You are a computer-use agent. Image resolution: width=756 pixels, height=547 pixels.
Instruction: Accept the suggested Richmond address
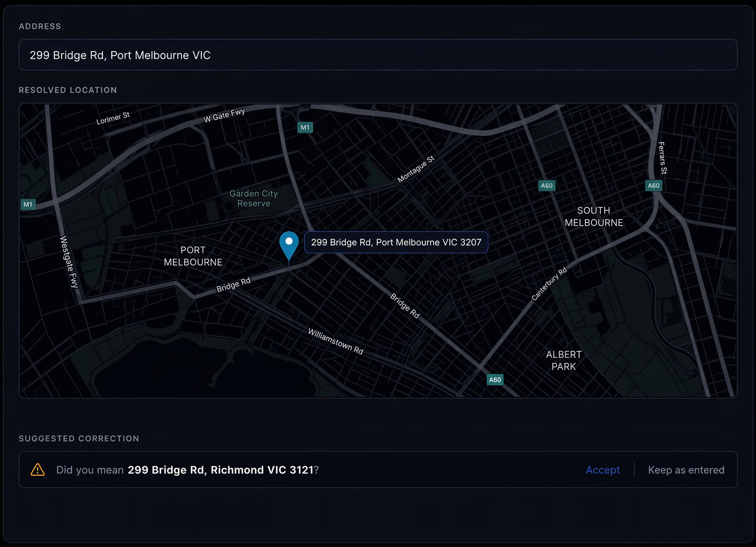[603, 470]
